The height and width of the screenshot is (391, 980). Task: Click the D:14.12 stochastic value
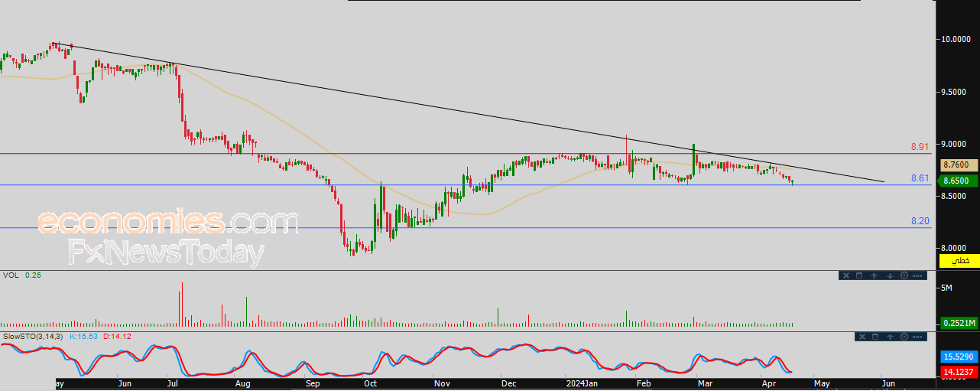click(x=118, y=336)
